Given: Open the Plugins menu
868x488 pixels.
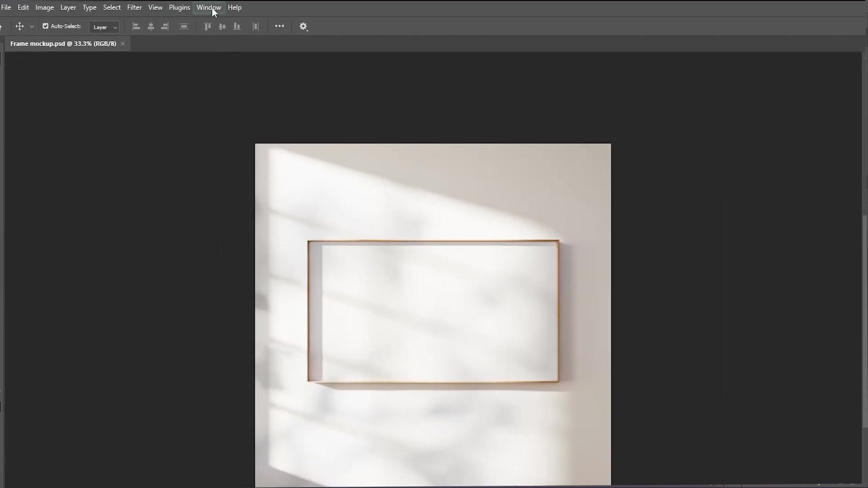Looking at the screenshot, I should coord(179,7).
